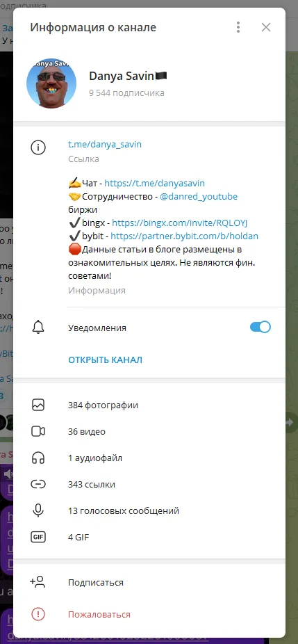The image size is (298, 644).
Task: Click ОТКРЫТЬ КАНАЛ button
Action: click(x=105, y=360)
